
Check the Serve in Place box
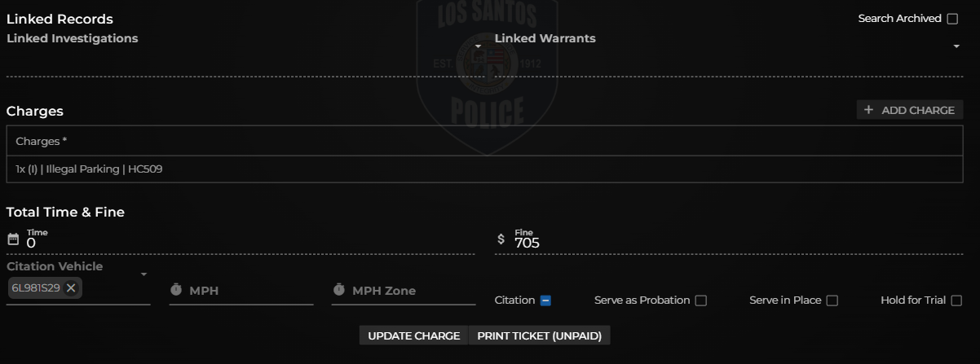(x=832, y=300)
